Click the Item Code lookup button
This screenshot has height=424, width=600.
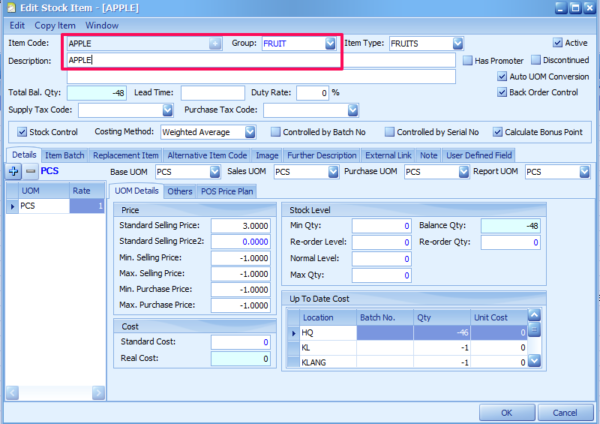(x=215, y=44)
